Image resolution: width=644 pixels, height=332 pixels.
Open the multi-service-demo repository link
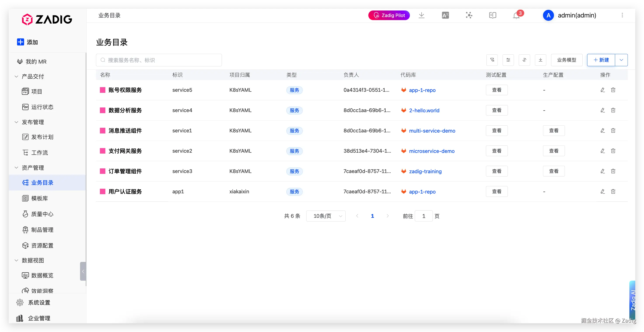432,131
